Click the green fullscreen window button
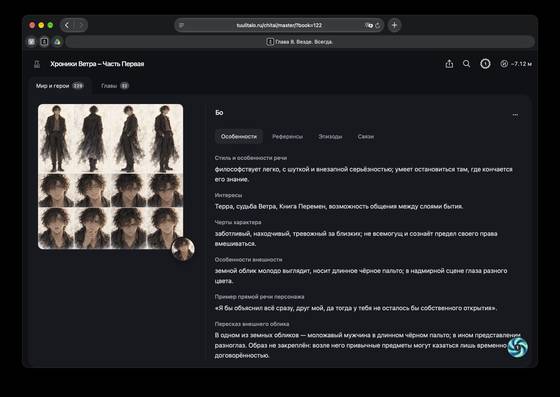560x397 pixels. (50, 25)
